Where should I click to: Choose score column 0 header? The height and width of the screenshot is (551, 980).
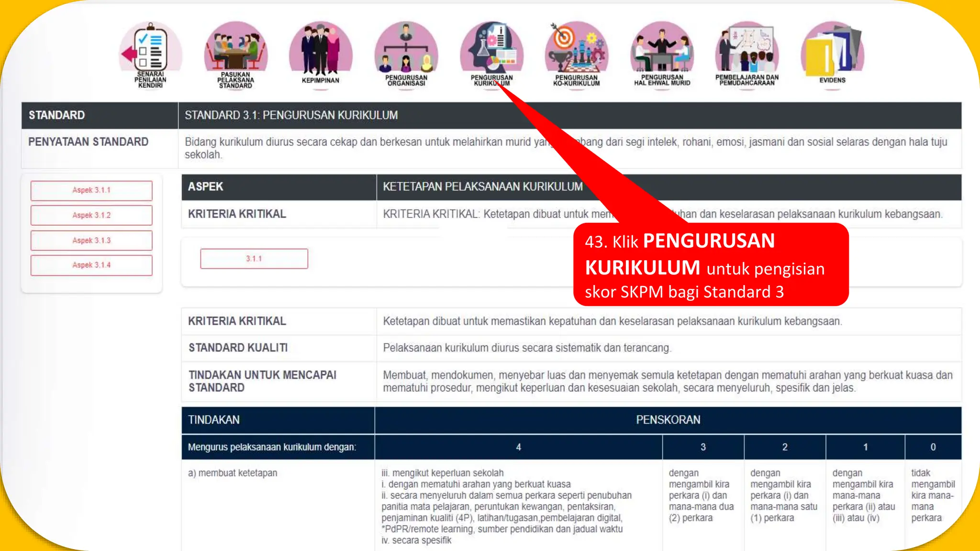pyautogui.click(x=933, y=447)
